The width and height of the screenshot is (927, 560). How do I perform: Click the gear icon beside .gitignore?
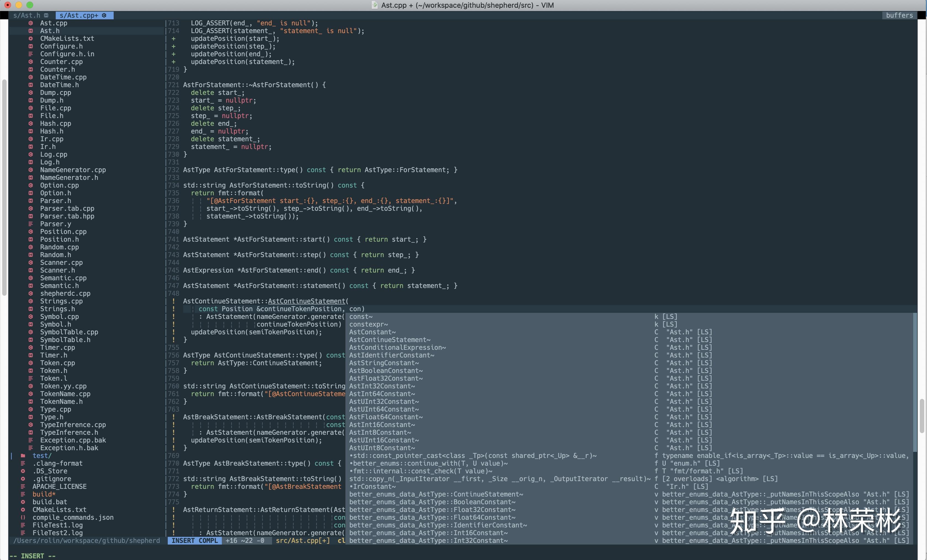coord(23,479)
